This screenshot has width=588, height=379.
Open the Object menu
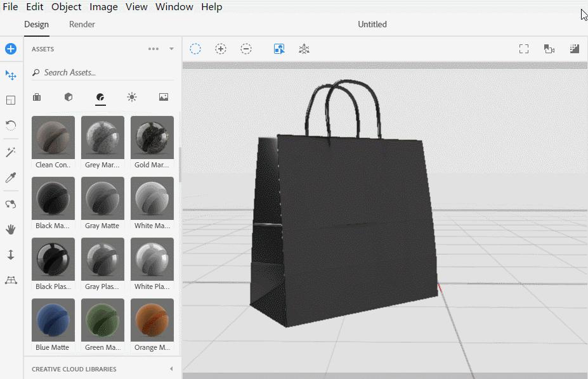(x=66, y=6)
